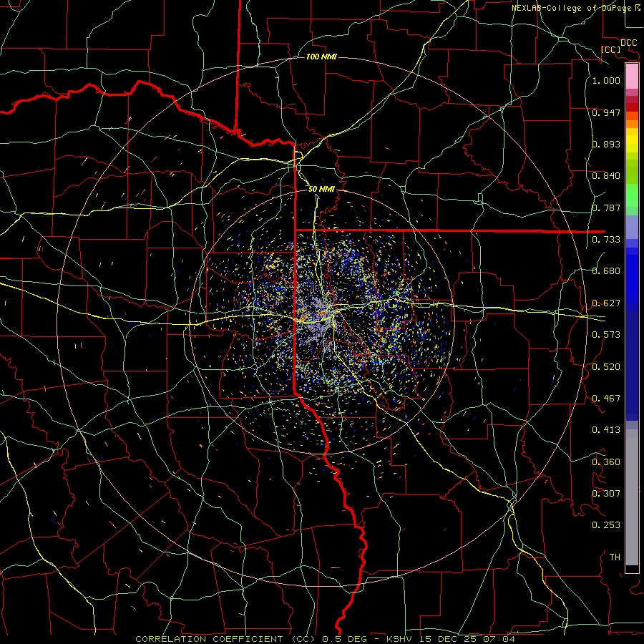The width and height of the screenshot is (644, 644).
Task: Click the Correlation Coefficient KSHV caption at the bottom
Action: click(x=325, y=639)
